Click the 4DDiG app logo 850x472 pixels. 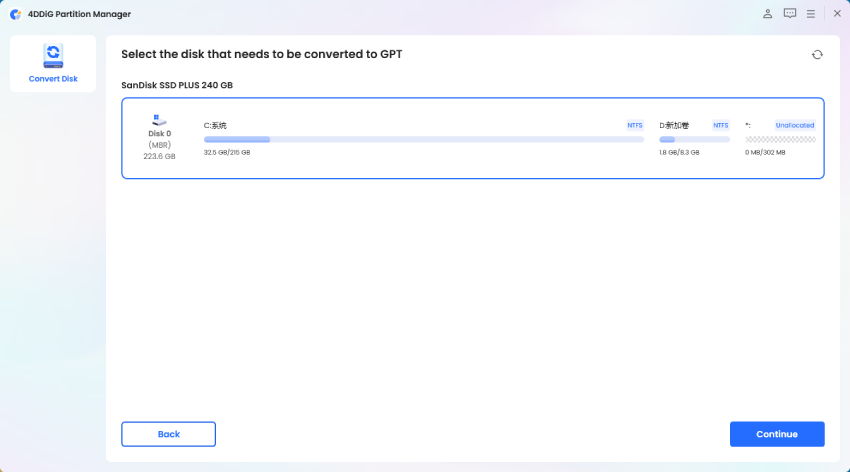(15, 14)
